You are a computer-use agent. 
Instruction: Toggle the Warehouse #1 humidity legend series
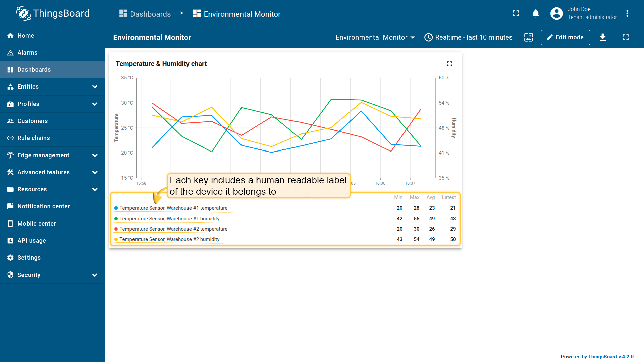tap(169, 219)
